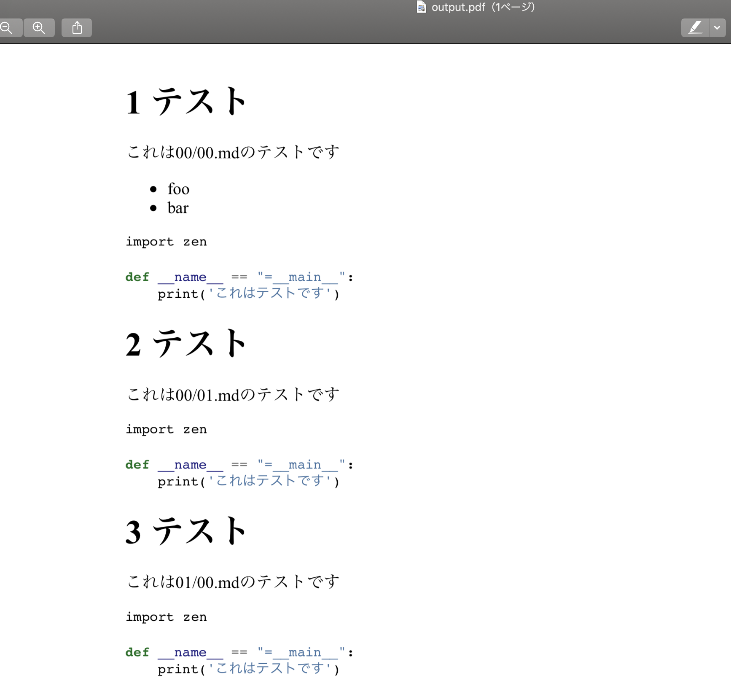The width and height of the screenshot is (731, 700).
Task: Click the "def __name__" line in section 1
Action: click(x=239, y=277)
